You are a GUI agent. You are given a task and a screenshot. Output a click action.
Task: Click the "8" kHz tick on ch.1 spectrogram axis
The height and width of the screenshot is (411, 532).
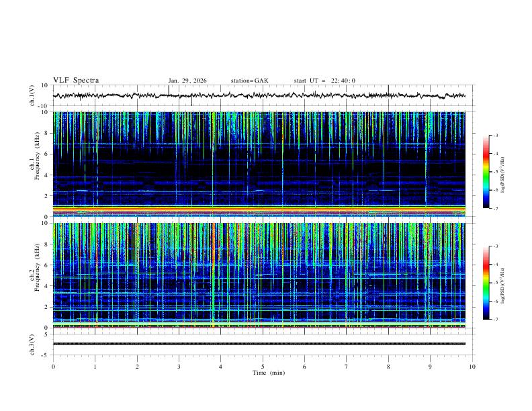tap(46, 133)
